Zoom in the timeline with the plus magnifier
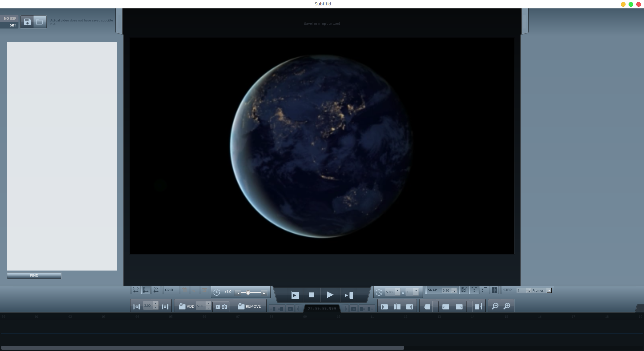Viewport: 644px width, 351px height. tap(507, 306)
